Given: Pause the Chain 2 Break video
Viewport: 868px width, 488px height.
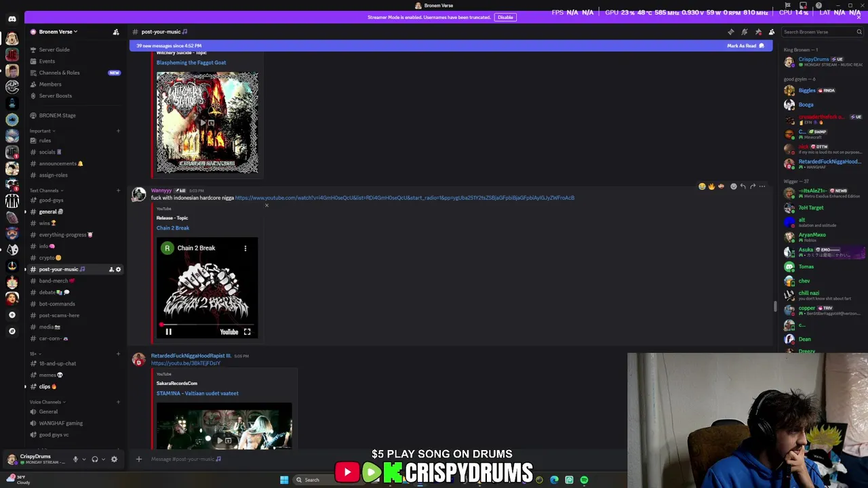Looking at the screenshot, I should pyautogui.click(x=168, y=332).
